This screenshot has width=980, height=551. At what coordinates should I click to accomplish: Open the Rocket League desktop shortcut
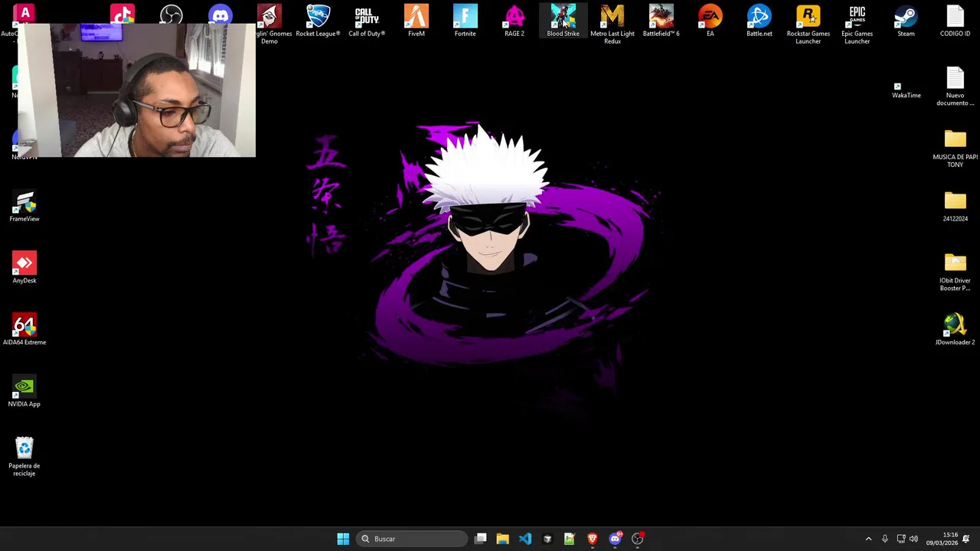click(x=318, y=21)
